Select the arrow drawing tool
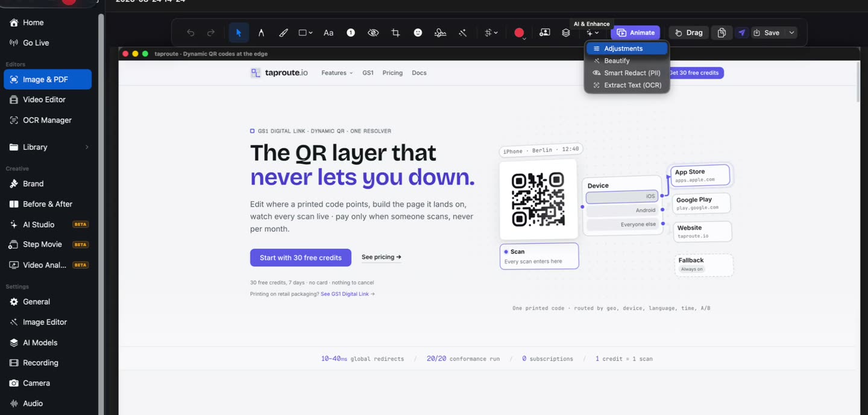The width and height of the screenshot is (868, 415). [x=261, y=33]
